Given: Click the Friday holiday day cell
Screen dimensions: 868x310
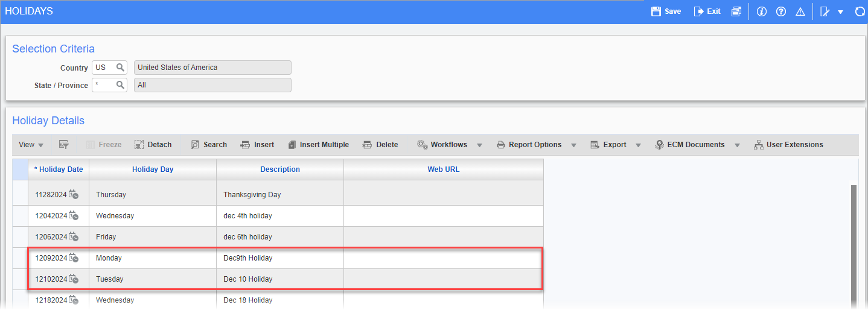Looking at the screenshot, I should tap(153, 237).
